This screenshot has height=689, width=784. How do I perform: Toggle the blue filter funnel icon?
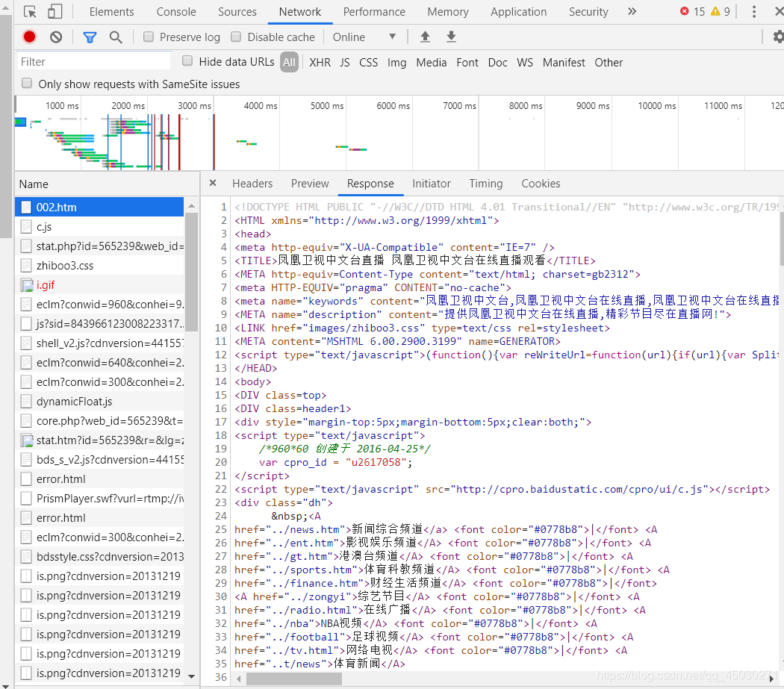pos(90,37)
